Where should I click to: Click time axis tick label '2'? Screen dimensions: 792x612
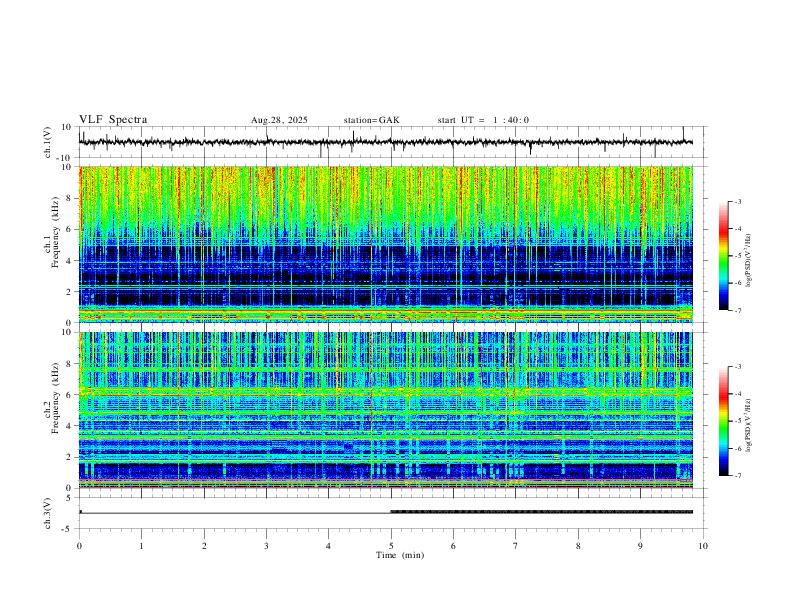coord(204,546)
